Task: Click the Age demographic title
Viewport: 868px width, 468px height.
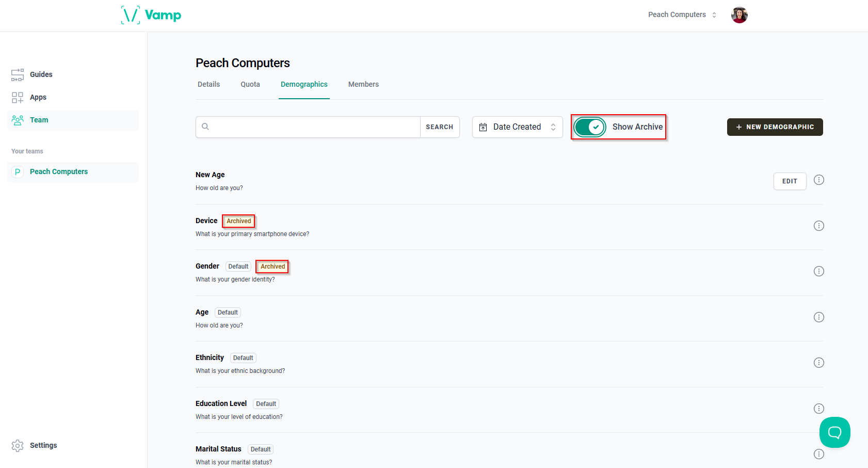Action: pyautogui.click(x=202, y=312)
